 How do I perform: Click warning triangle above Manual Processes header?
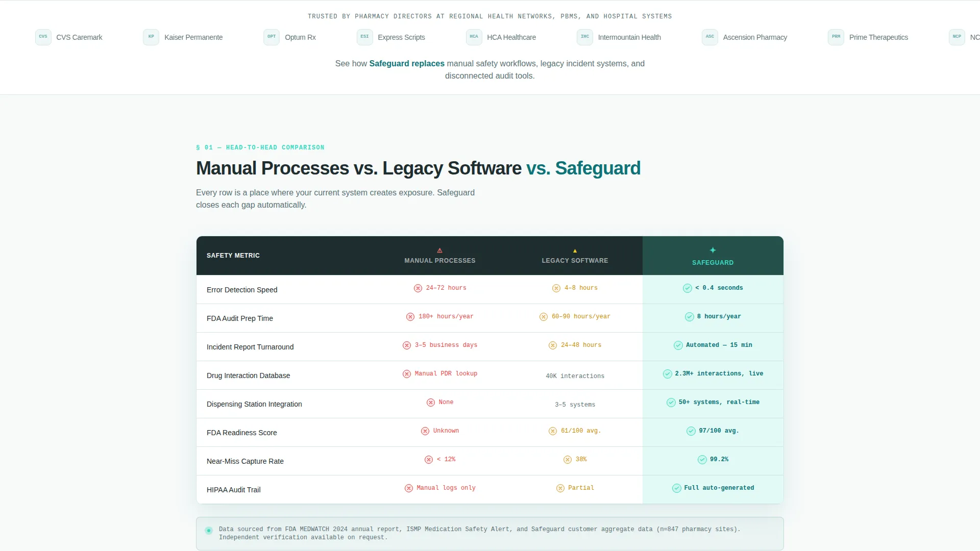[440, 251]
